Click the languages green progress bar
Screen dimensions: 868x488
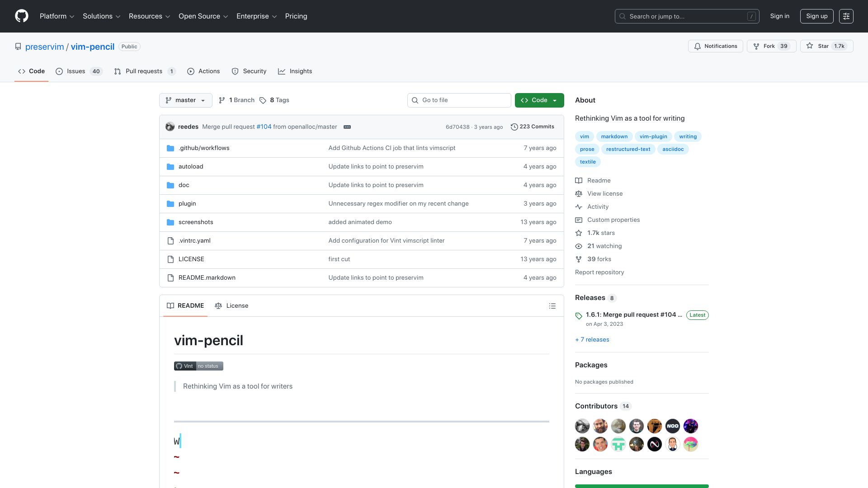click(642, 486)
